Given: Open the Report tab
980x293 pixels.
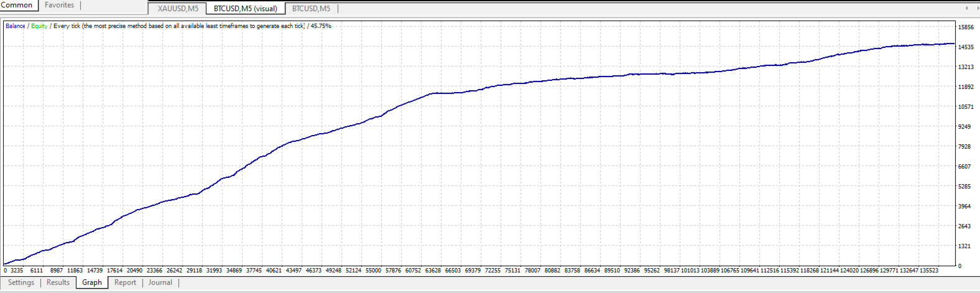Looking at the screenshot, I should coord(125,282).
